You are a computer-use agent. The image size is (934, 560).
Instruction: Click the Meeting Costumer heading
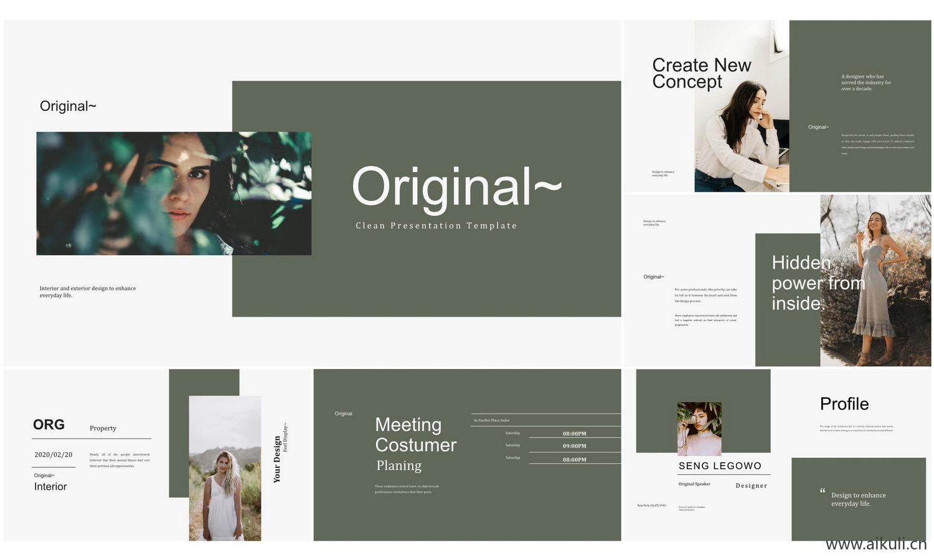coord(415,435)
